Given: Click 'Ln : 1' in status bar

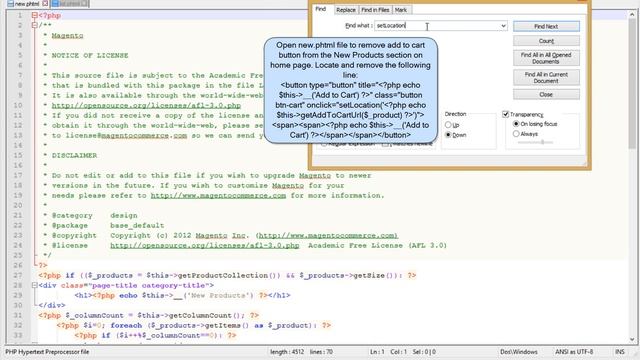Looking at the screenshot, I should click(x=377, y=352).
